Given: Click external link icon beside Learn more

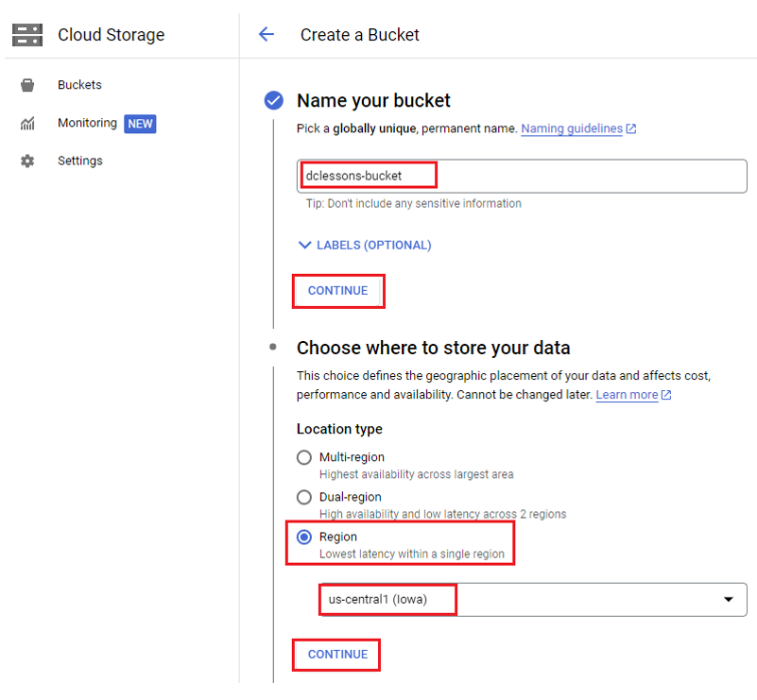Looking at the screenshot, I should pyautogui.click(x=666, y=395).
